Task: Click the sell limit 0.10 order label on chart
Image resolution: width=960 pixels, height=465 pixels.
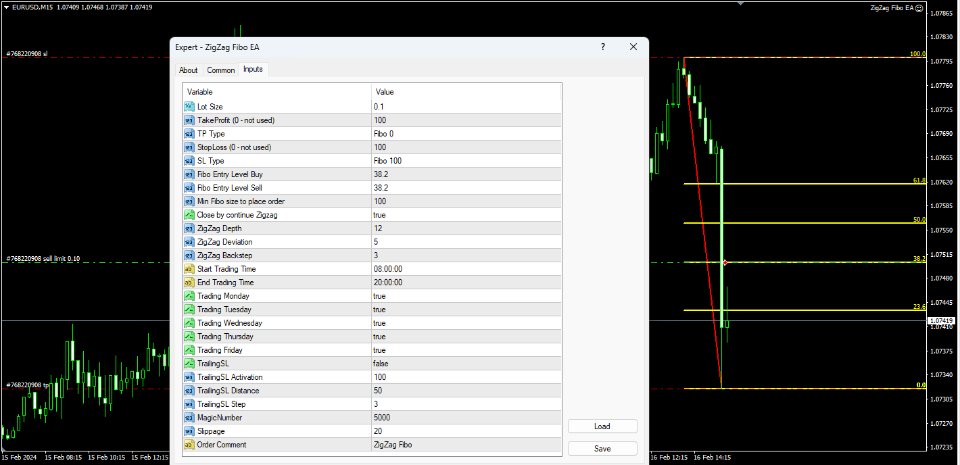Action: click(x=43, y=259)
